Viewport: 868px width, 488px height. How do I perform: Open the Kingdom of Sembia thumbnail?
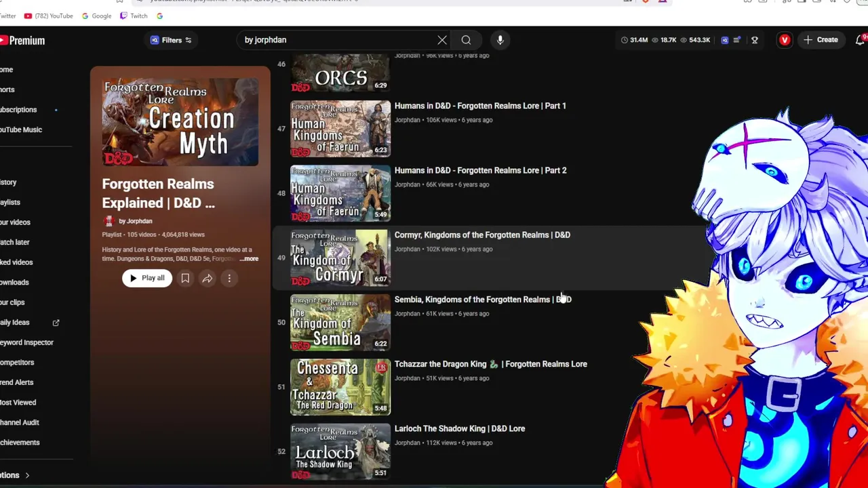340,323
